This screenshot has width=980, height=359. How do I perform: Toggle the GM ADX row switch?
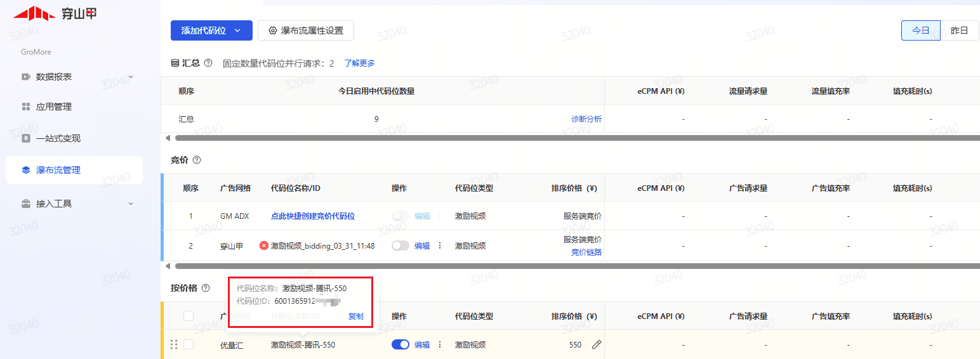(x=401, y=216)
